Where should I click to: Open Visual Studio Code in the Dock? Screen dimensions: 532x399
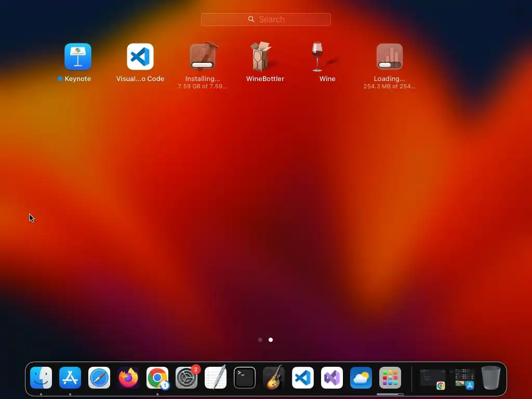pos(303,378)
